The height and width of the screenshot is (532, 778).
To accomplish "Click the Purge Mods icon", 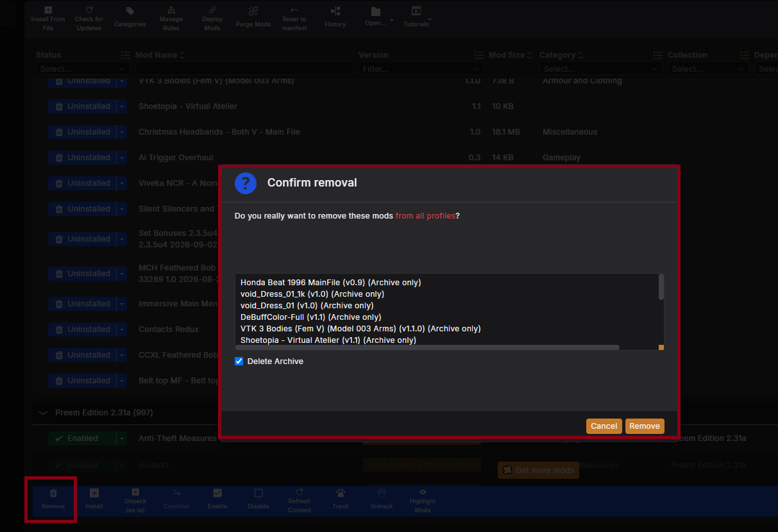I will pyautogui.click(x=253, y=11).
